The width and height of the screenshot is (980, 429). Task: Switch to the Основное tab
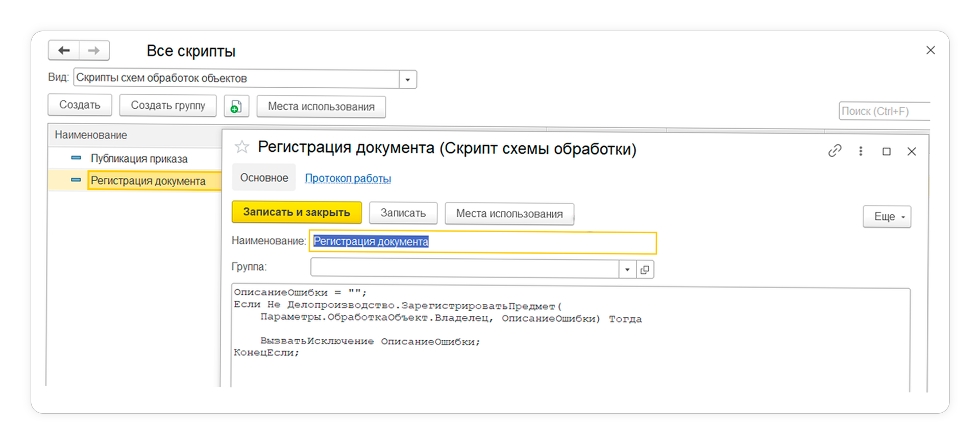[264, 178]
